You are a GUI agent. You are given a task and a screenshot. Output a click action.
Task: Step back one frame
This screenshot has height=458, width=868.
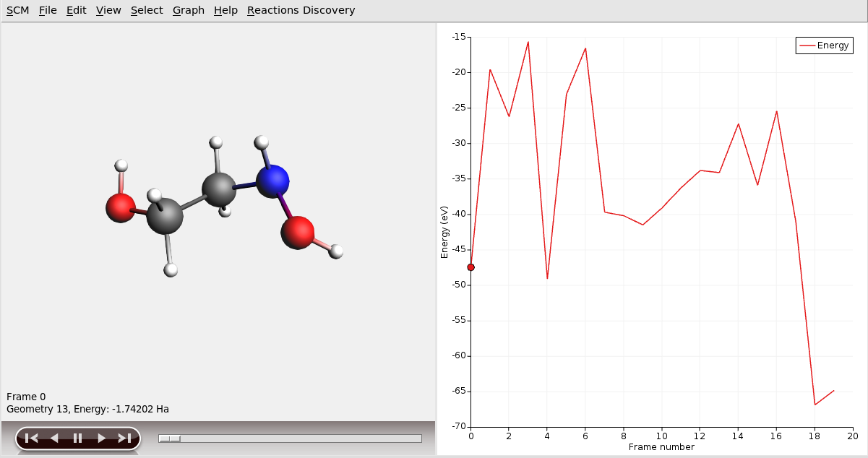54,438
